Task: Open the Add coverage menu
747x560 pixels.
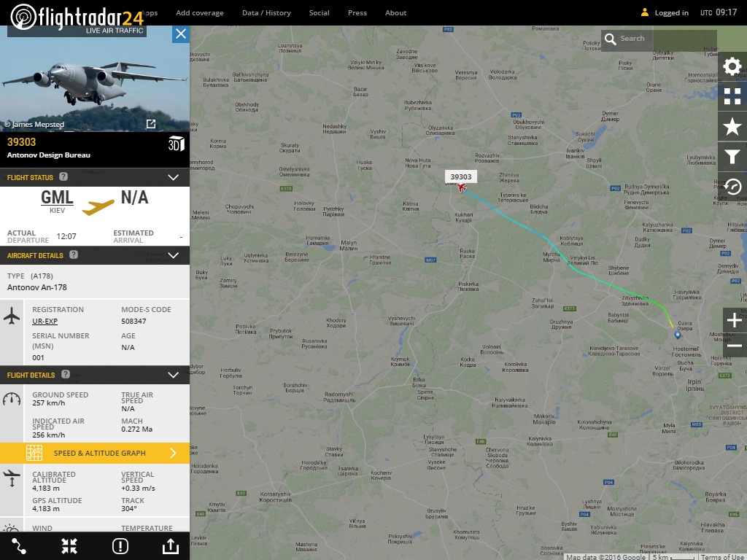Action: click(200, 13)
